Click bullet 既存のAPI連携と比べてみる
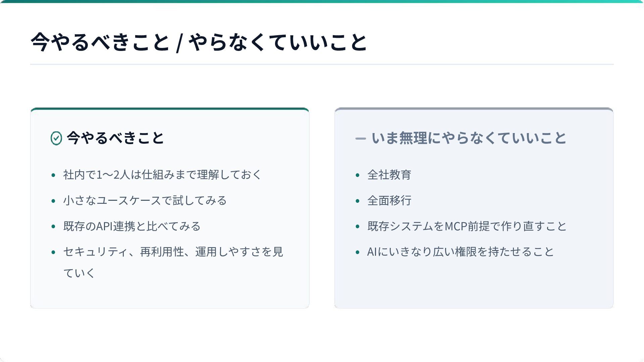Screen dimensions: 644x362 [x=131, y=226]
